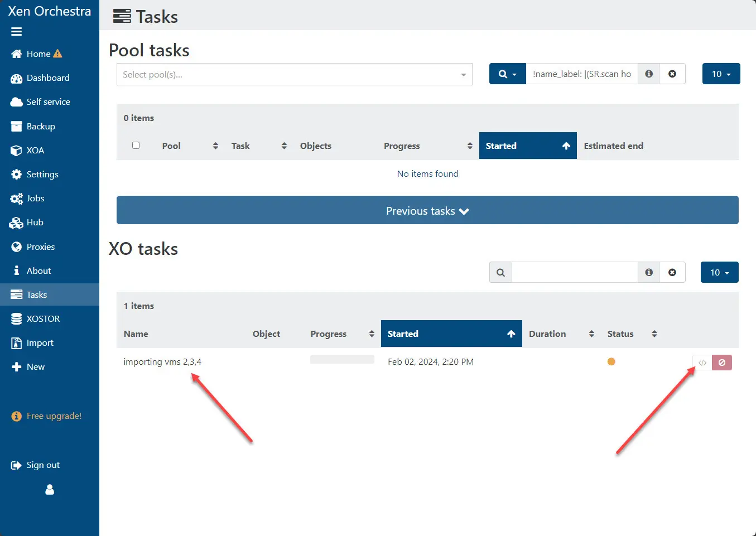This screenshot has height=536, width=756.
Task: Sort XO tasks by Duration
Action: [x=561, y=334]
